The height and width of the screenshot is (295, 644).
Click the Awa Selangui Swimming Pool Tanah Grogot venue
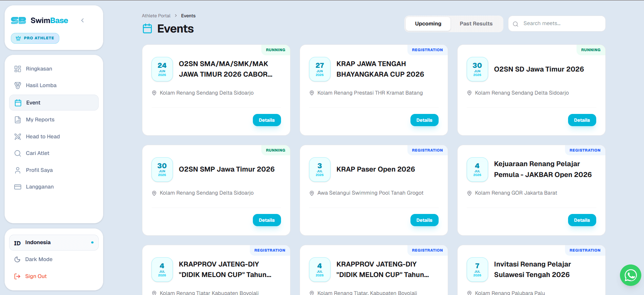pos(370,193)
